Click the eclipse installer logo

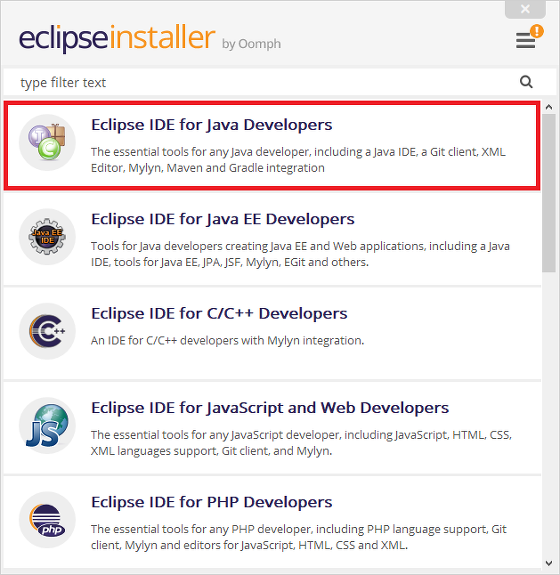(x=117, y=38)
